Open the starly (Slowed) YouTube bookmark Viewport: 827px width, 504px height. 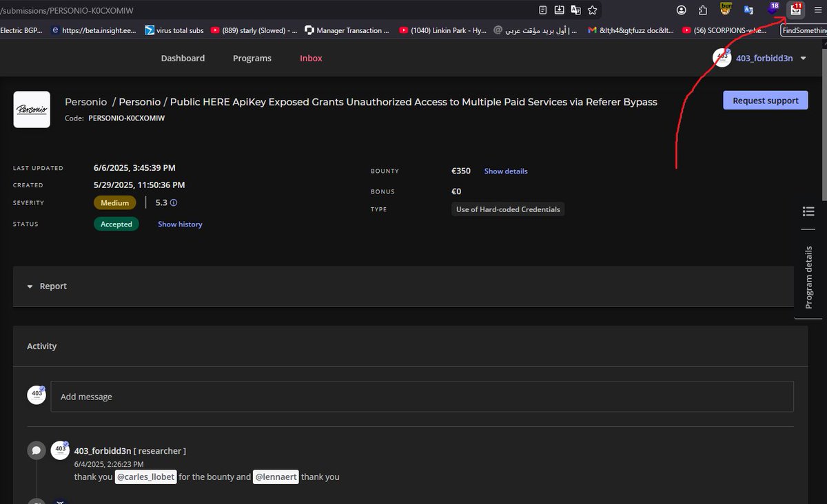coord(255,30)
